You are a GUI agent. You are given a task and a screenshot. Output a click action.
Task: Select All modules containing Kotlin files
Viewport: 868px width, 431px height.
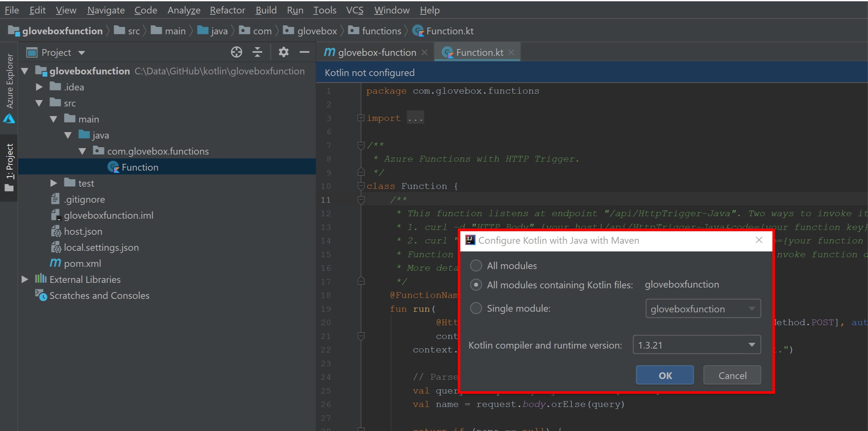(476, 285)
